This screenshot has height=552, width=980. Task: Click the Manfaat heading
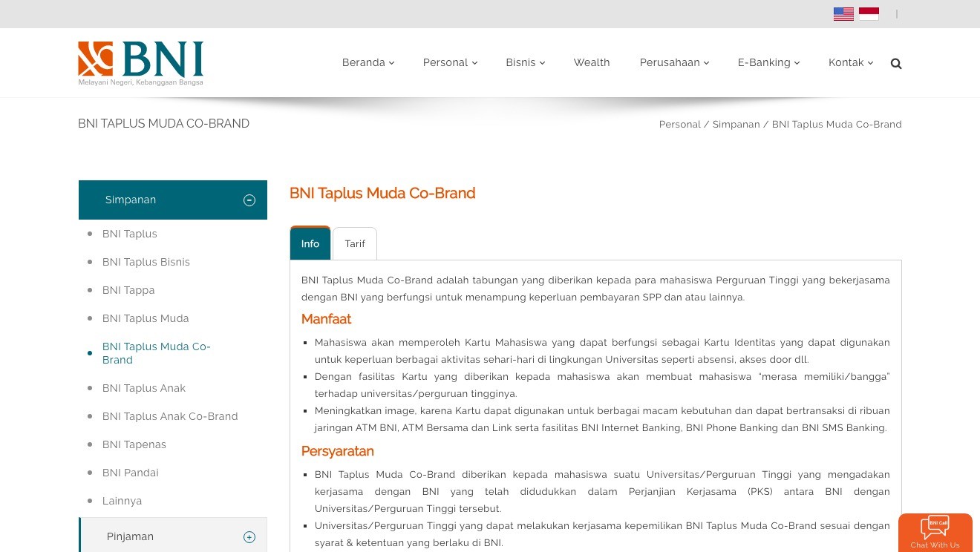[326, 319]
